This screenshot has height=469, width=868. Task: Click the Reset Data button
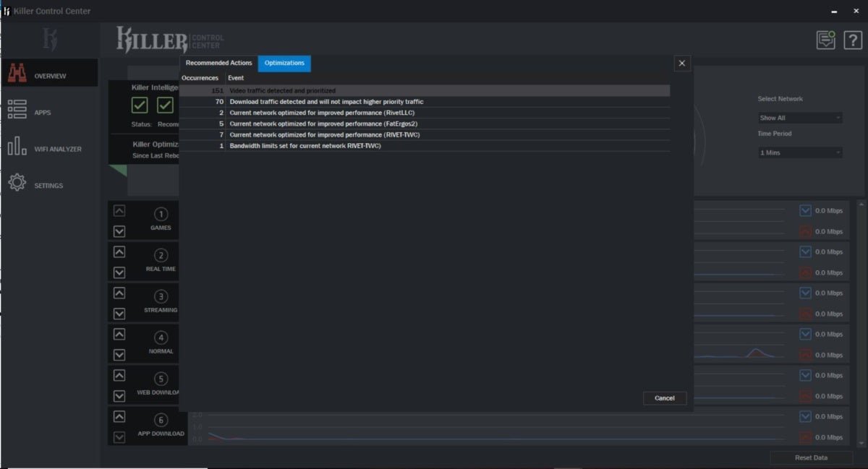pyautogui.click(x=811, y=457)
